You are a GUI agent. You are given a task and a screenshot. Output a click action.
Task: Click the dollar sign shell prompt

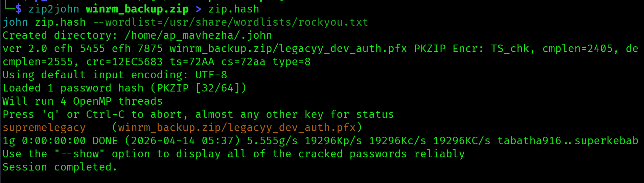[19, 9]
